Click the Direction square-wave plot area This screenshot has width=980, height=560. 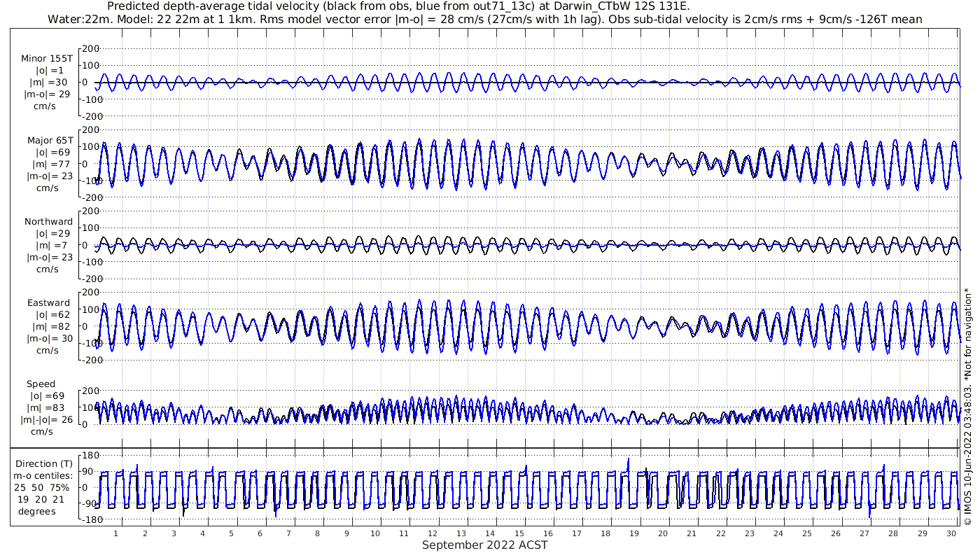[x=528, y=488]
